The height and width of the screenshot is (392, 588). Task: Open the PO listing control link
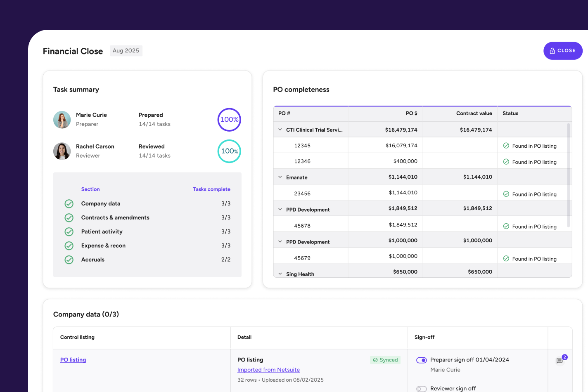coord(73,360)
